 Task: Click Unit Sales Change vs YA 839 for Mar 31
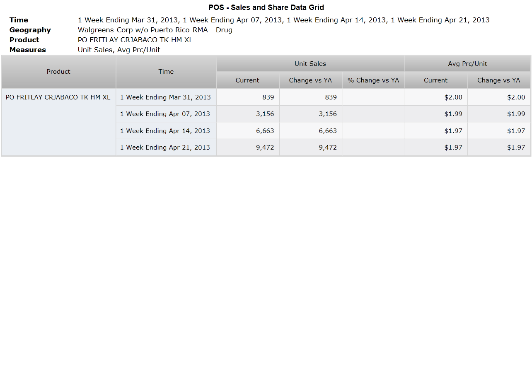(311, 97)
